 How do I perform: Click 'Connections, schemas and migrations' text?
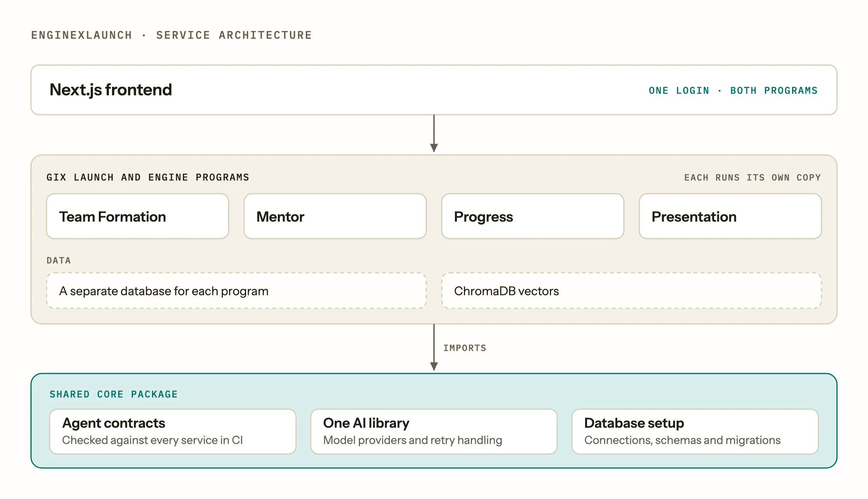click(x=682, y=440)
